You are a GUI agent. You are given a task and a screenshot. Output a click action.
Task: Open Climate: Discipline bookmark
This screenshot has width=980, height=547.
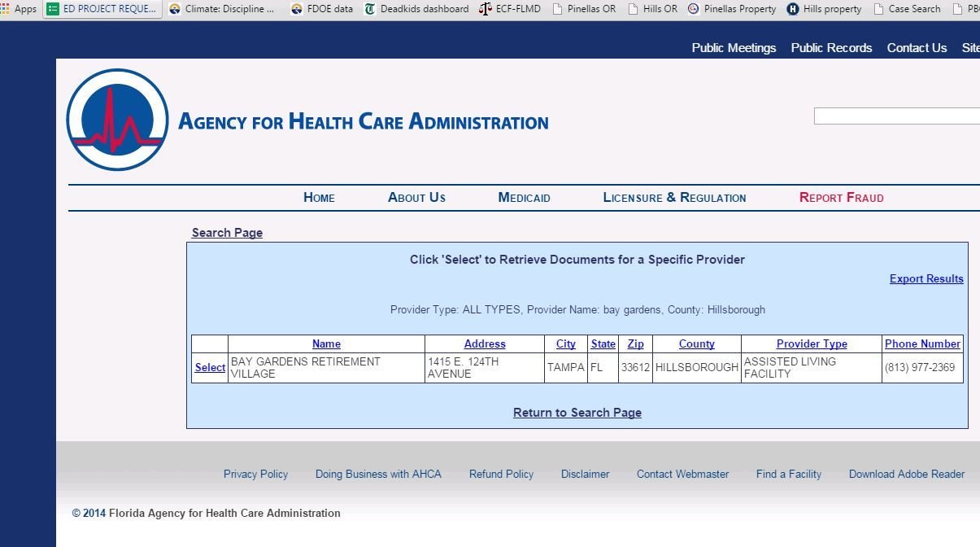(221, 9)
